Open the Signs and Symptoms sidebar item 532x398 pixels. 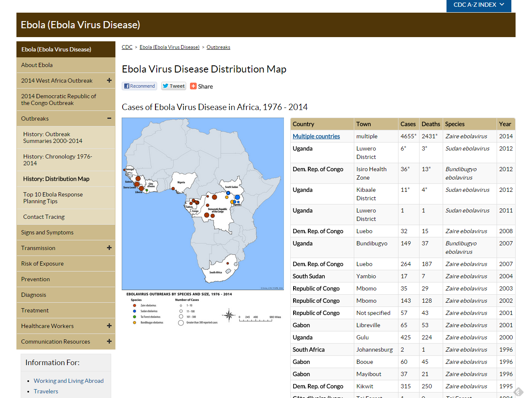pos(66,232)
